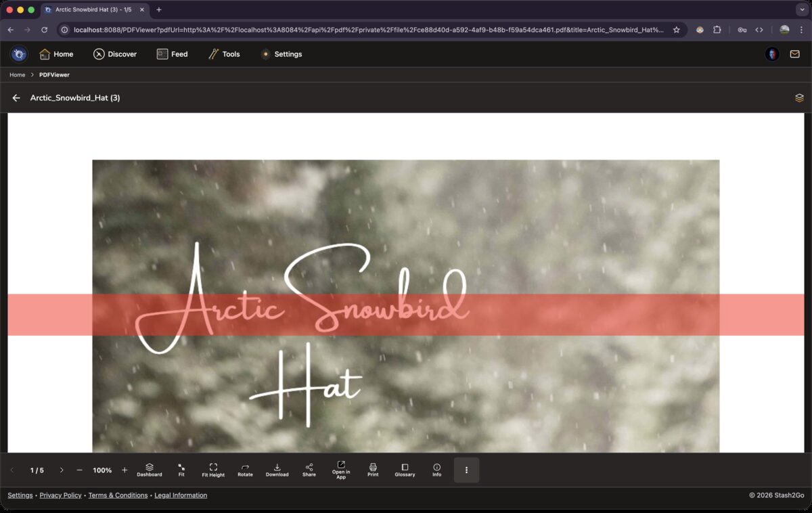Click the browser address bar URL
The image size is (812, 513).
tap(365, 30)
